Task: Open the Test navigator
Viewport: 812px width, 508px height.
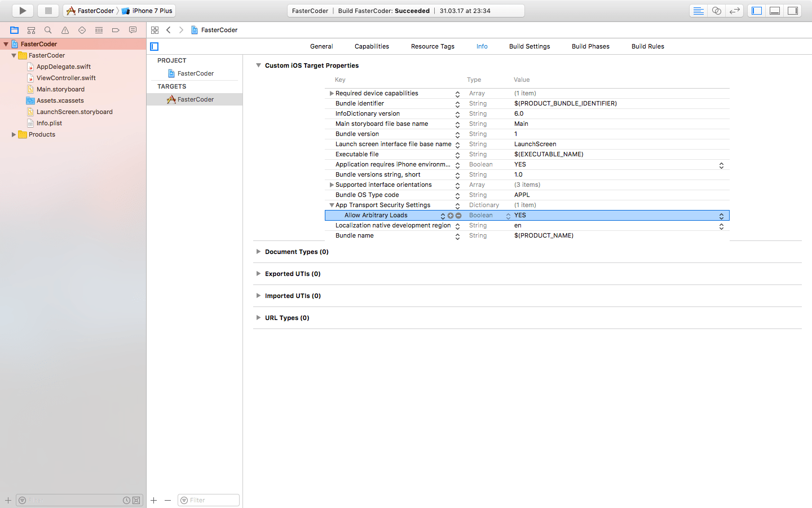Action: point(82,30)
